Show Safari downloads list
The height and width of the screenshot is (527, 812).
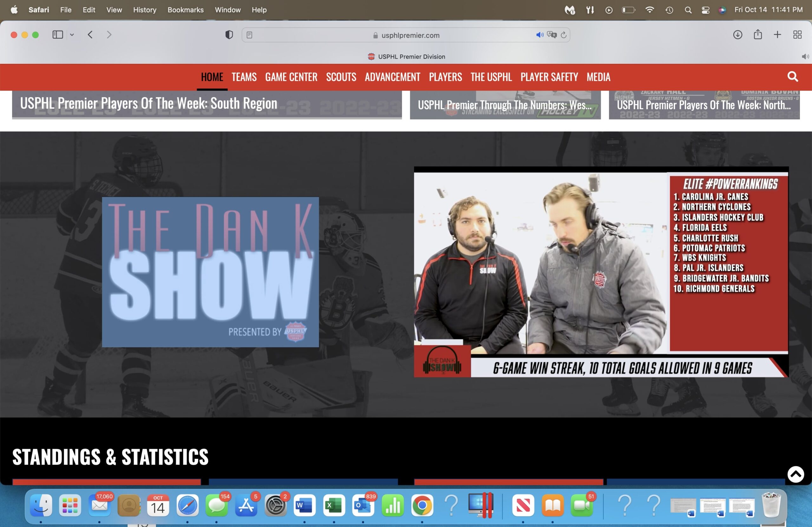738,35
